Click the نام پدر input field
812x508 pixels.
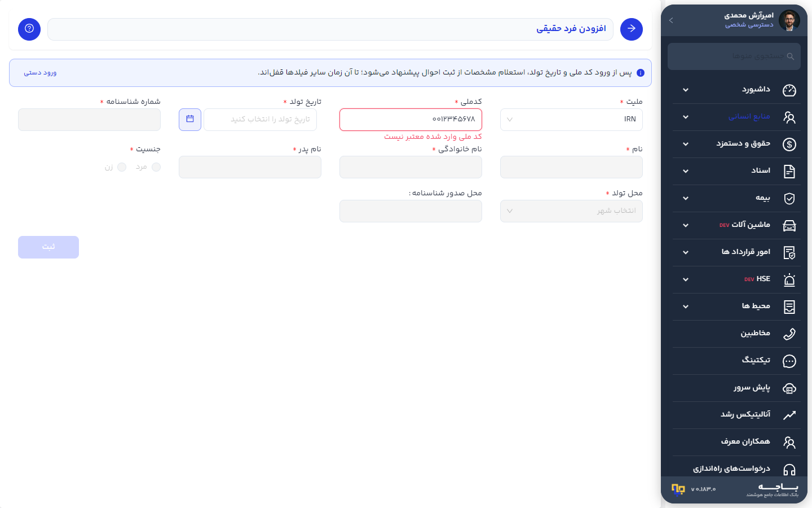[x=250, y=167]
